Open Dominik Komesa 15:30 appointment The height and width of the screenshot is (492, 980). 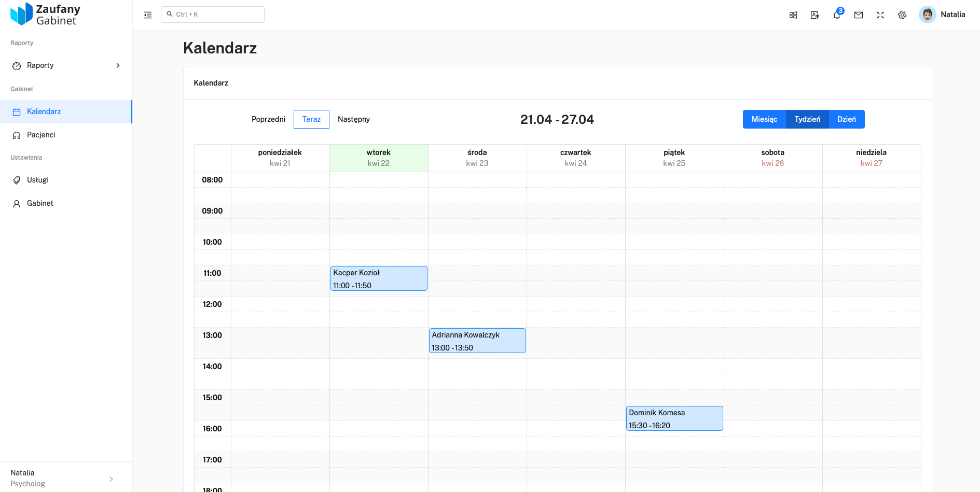click(x=674, y=418)
